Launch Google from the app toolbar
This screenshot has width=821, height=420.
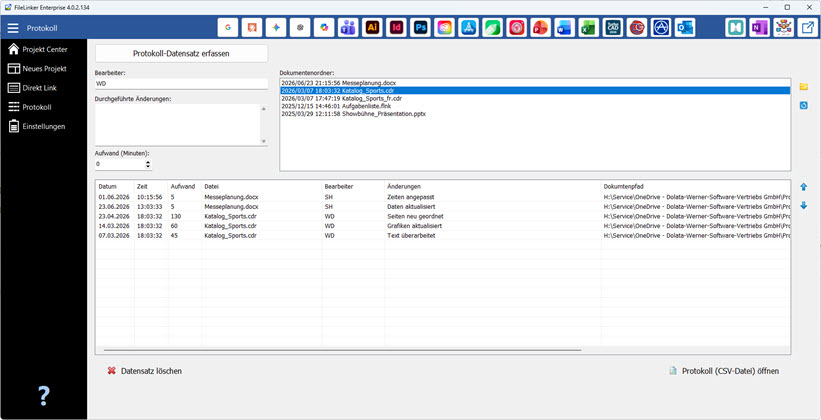point(228,28)
